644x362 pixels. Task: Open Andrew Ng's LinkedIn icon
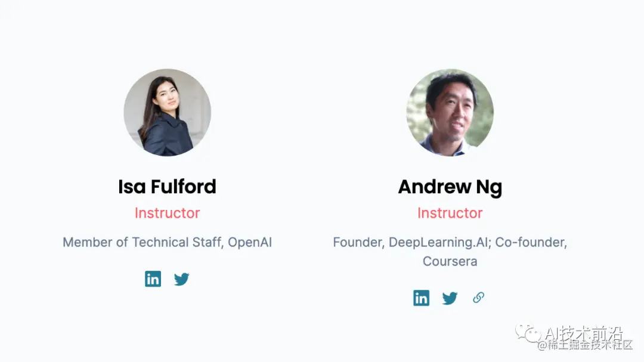coord(421,298)
